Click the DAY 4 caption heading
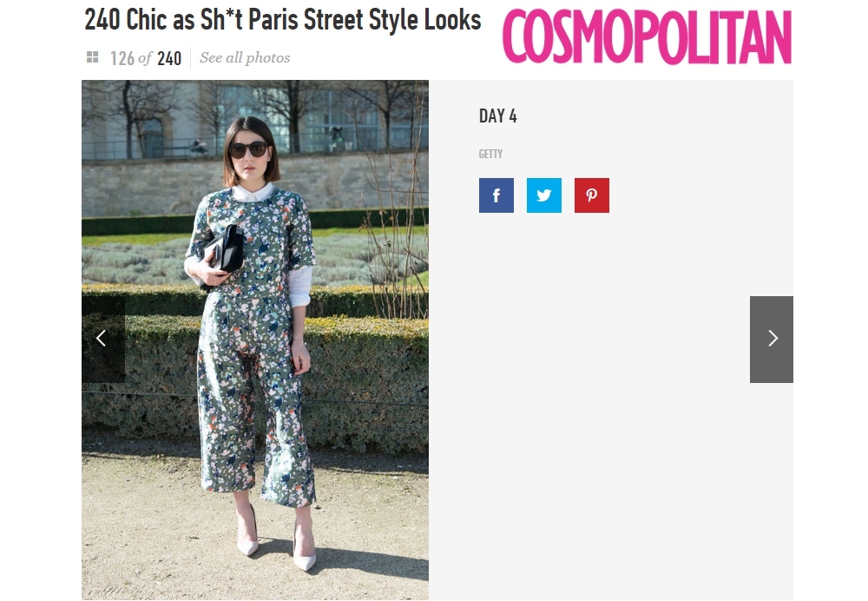Screen dimensions: 868x601 [497, 116]
